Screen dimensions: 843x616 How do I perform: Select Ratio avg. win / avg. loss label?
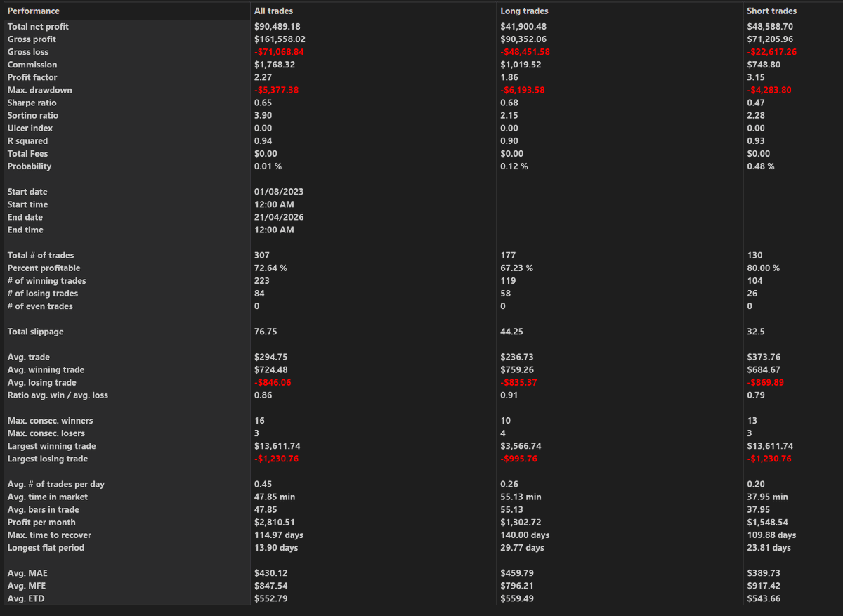58,395
